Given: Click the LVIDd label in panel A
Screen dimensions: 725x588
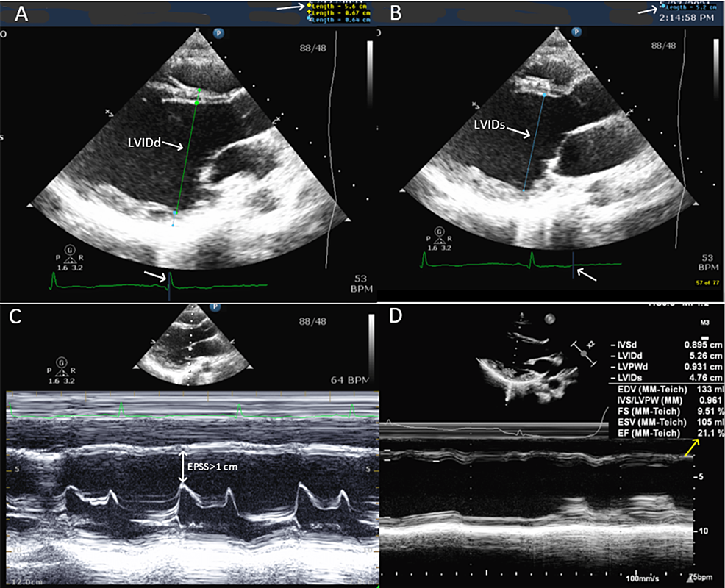Looking at the screenshot, I should [144, 142].
